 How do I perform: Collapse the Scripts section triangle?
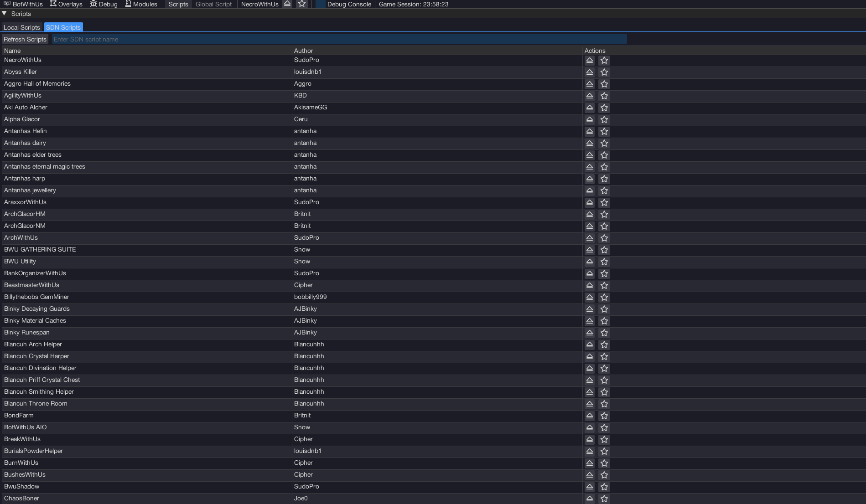5,14
